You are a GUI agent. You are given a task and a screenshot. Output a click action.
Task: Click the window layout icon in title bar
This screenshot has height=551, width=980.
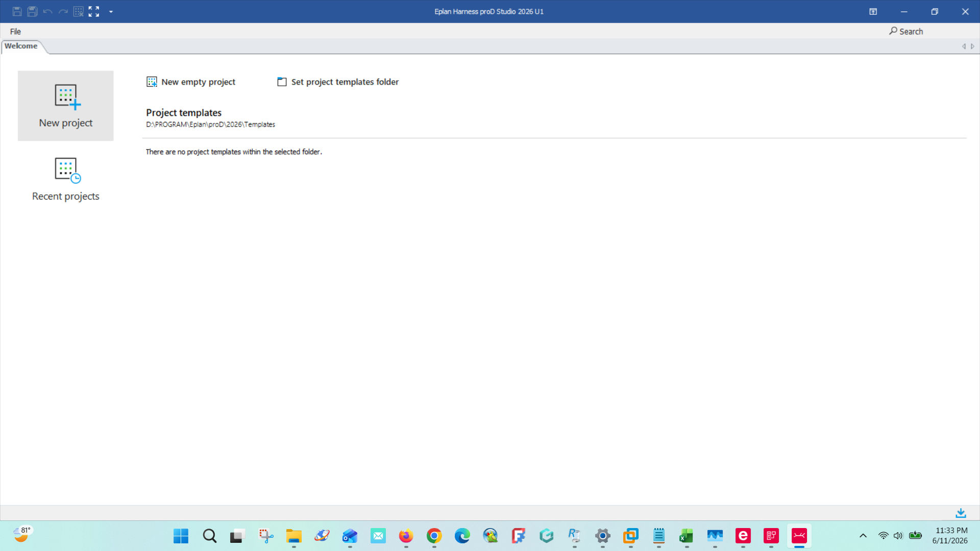click(873, 12)
